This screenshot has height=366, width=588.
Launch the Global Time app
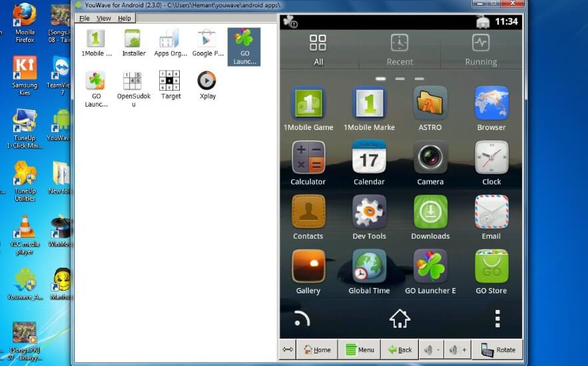coord(370,272)
